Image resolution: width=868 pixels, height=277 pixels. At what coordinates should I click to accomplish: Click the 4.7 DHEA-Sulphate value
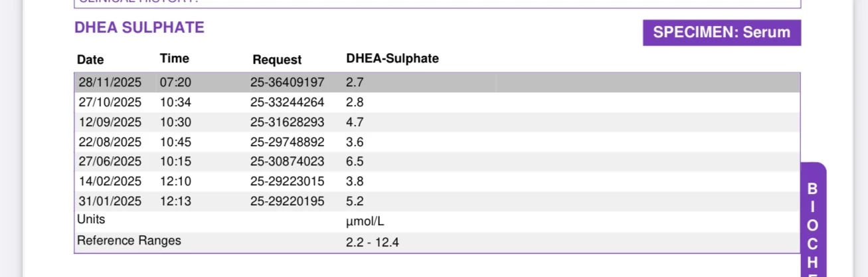click(x=355, y=122)
